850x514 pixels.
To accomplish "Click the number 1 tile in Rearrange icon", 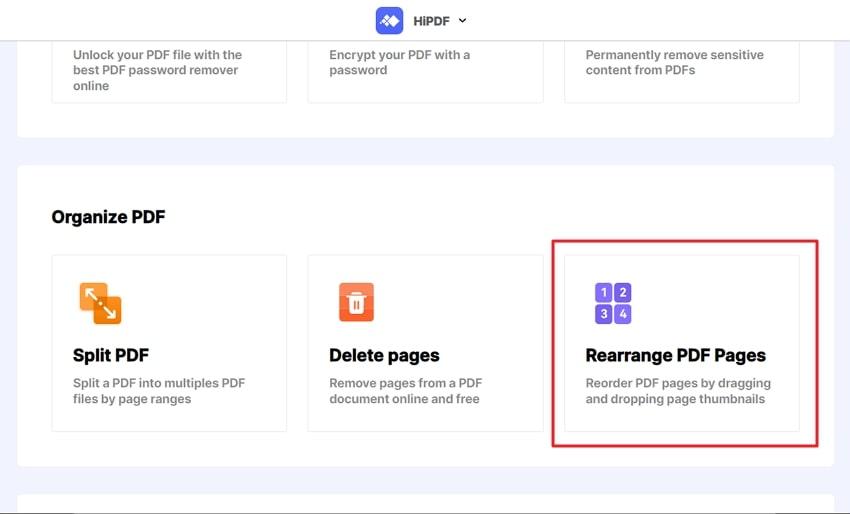I will pos(603,293).
